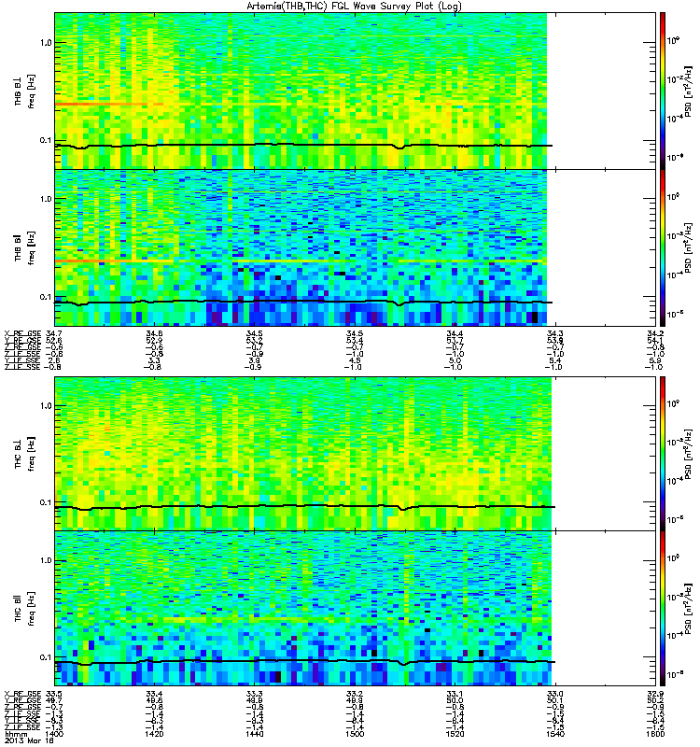
Task: Click the X_RE_GSE value 34.2
Action: coord(655,333)
